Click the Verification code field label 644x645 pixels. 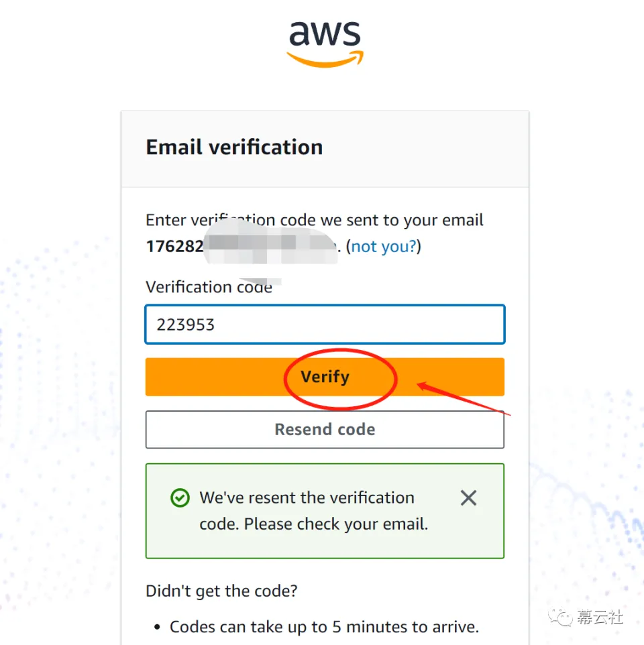coord(209,287)
